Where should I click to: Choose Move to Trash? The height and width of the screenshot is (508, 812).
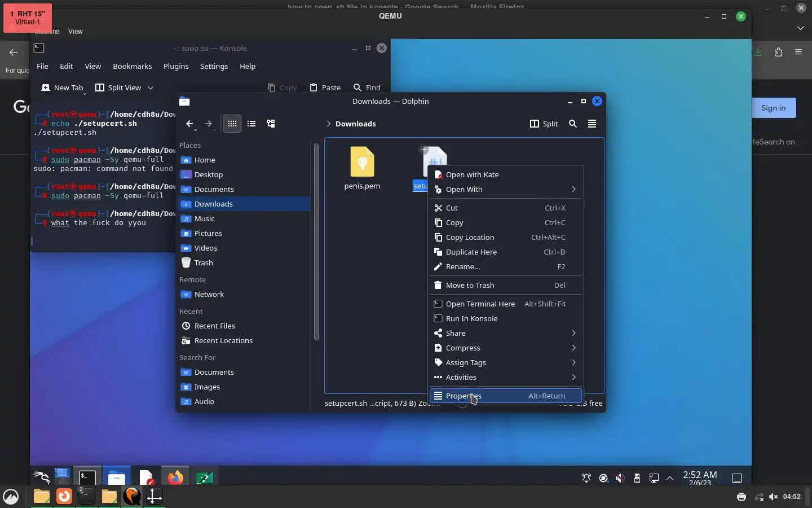[506, 285]
